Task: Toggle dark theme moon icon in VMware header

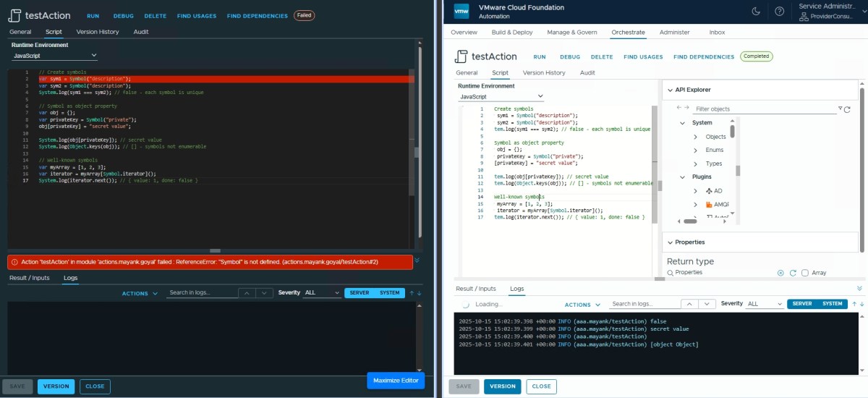Action: click(x=756, y=11)
